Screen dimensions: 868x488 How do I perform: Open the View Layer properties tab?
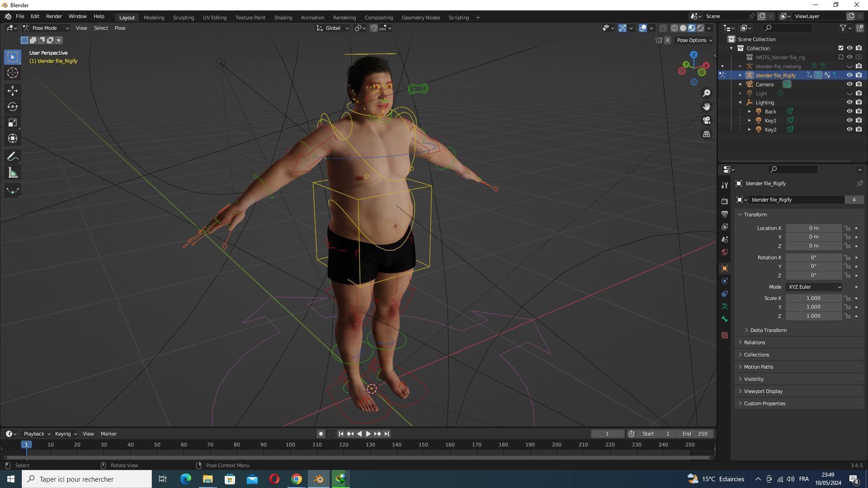pos(725,226)
